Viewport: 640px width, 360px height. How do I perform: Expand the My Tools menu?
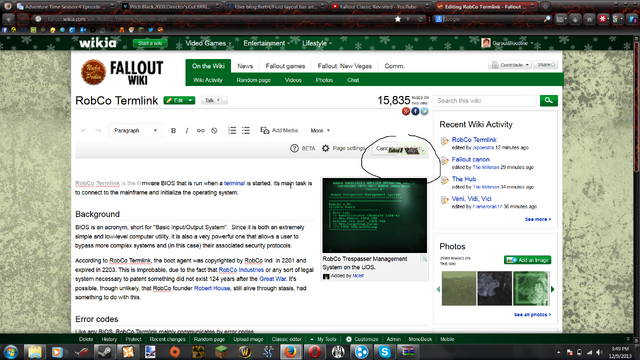(x=323, y=339)
